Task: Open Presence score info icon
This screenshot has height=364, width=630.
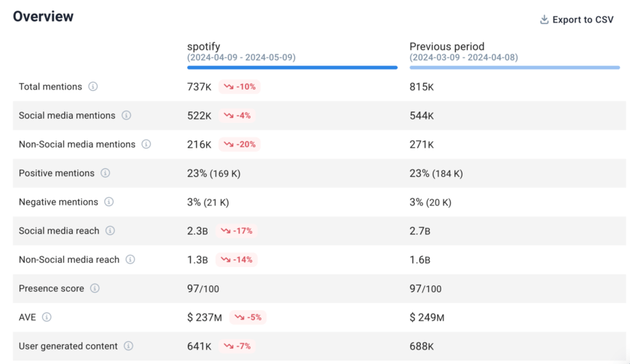Action: [x=95, y=288]
